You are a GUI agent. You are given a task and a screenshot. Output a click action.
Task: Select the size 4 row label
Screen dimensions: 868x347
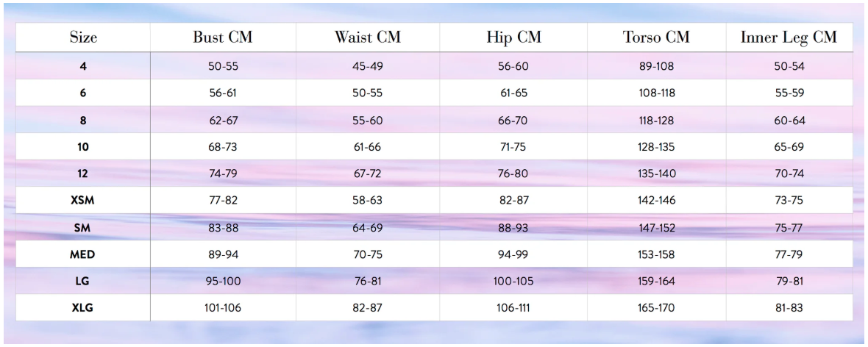pos(82,65)
